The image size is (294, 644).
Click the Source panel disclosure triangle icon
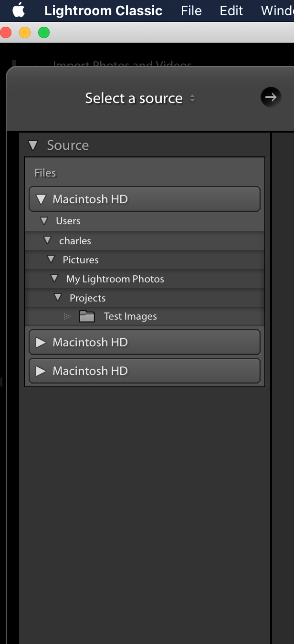click(x=32, y=145)
